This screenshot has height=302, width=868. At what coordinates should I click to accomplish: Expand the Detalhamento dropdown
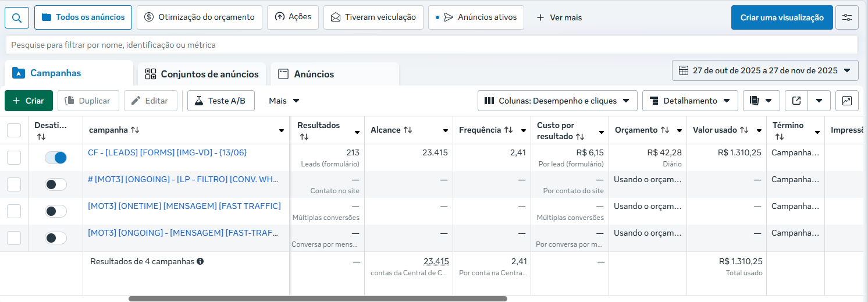click(690, 101)
